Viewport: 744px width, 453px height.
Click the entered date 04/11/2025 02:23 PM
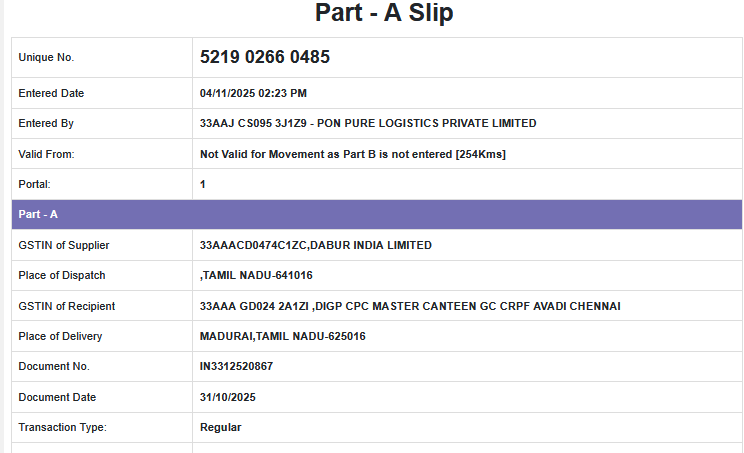tap(253, 93)
